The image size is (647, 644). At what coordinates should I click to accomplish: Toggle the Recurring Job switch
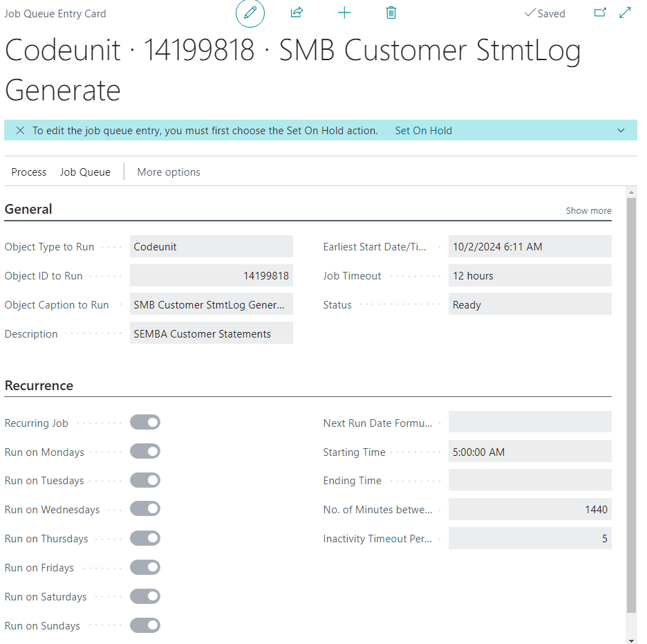pyautogui.click(x=145, y=423)
